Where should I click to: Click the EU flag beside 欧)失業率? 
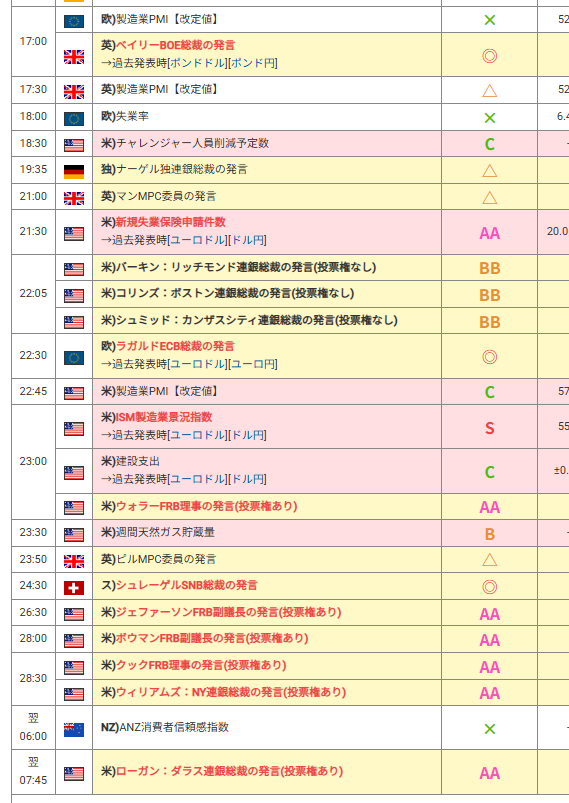pyautogui.click(x=74, y=119)
